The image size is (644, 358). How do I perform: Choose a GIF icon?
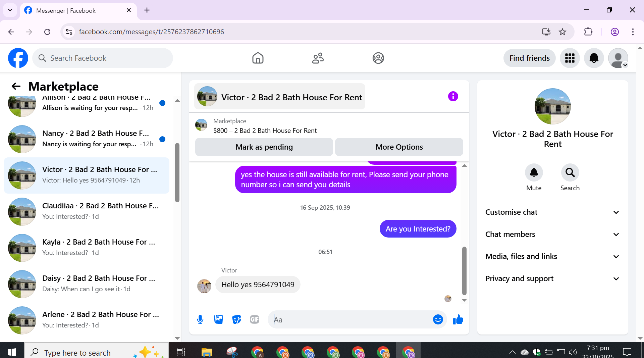pyautogui.click(x=255, y=319)
